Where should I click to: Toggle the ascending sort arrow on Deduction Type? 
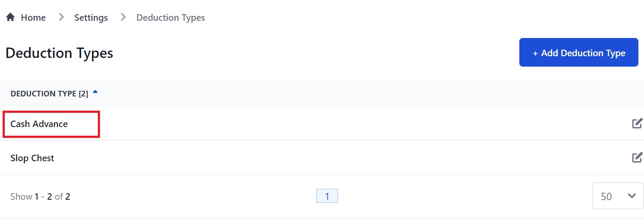[x=95, y=92]
